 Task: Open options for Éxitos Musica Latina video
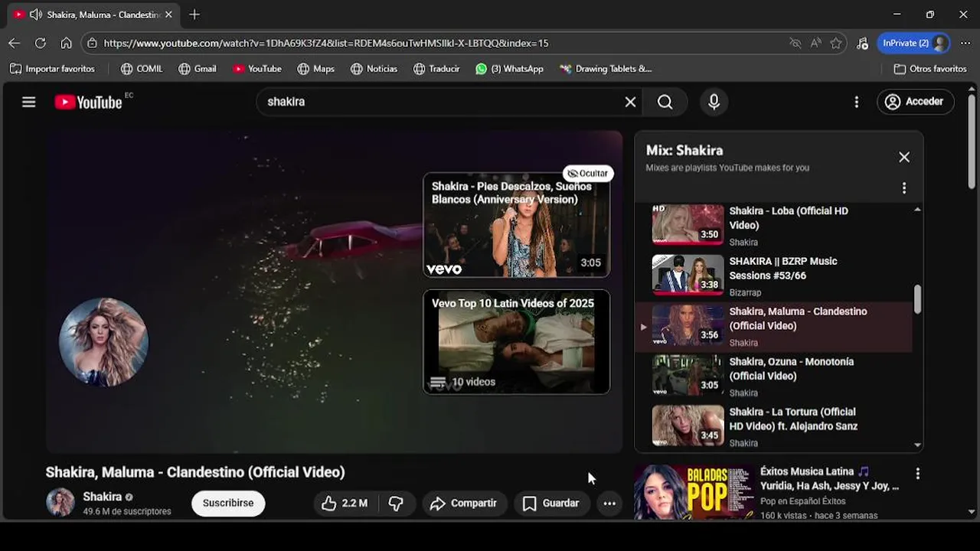(x=917, y=474)
